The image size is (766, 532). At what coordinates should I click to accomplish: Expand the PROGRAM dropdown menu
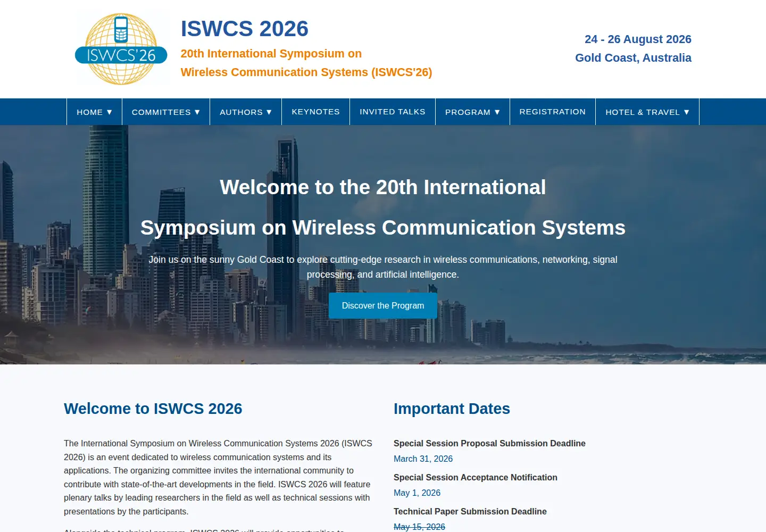click(x=472, y=112)
